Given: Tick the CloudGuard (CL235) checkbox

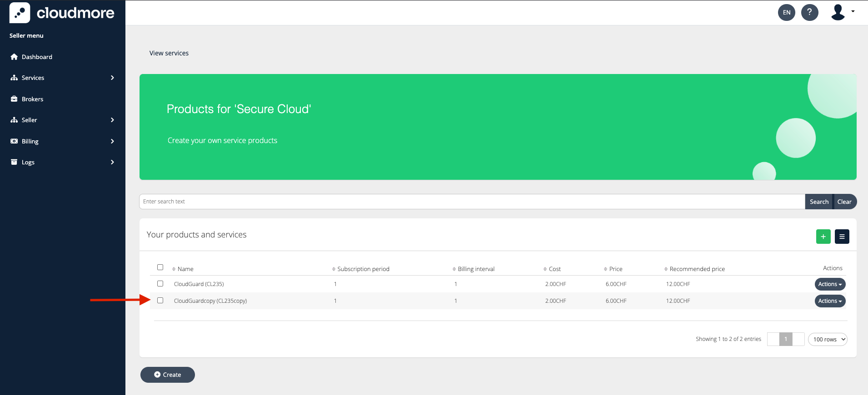Looking at the screenshot, I should (160, 284).
